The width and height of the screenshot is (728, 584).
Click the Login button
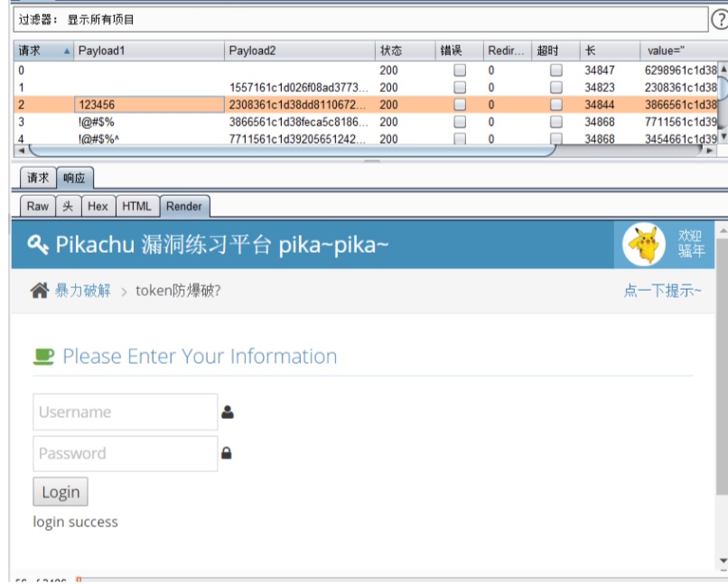(x=61, y=492)
